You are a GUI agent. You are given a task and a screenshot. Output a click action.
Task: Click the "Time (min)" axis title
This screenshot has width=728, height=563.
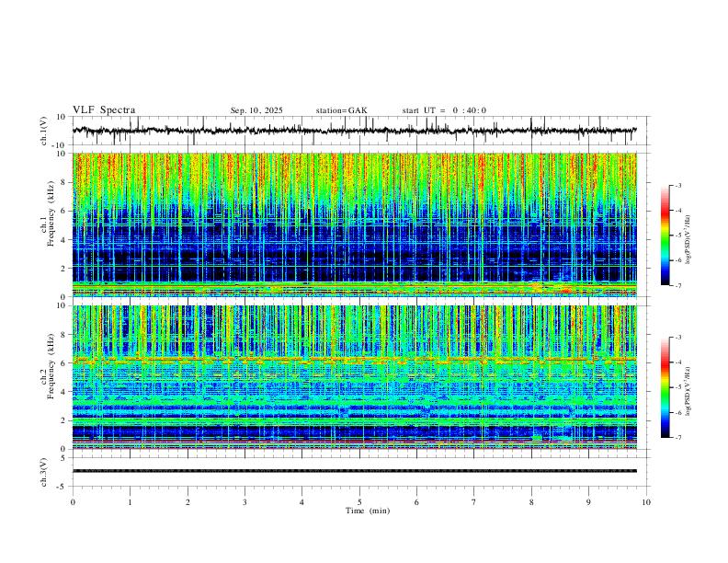(368, 511)
